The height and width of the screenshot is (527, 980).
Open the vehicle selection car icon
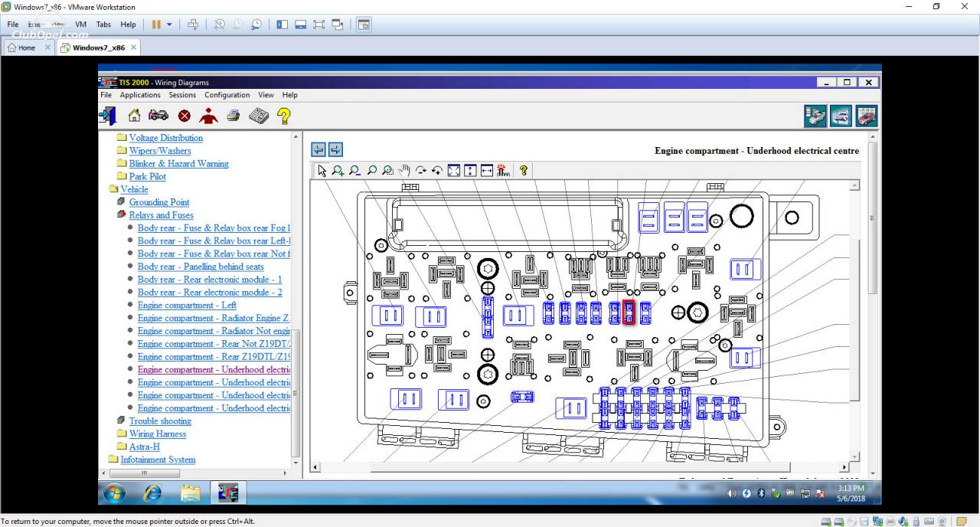tap(158, 116)
